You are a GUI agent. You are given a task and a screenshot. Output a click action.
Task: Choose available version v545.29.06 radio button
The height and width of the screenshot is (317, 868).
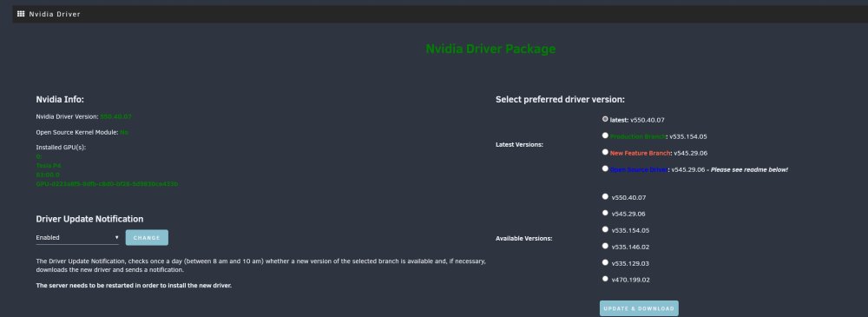tap(605, 213)
